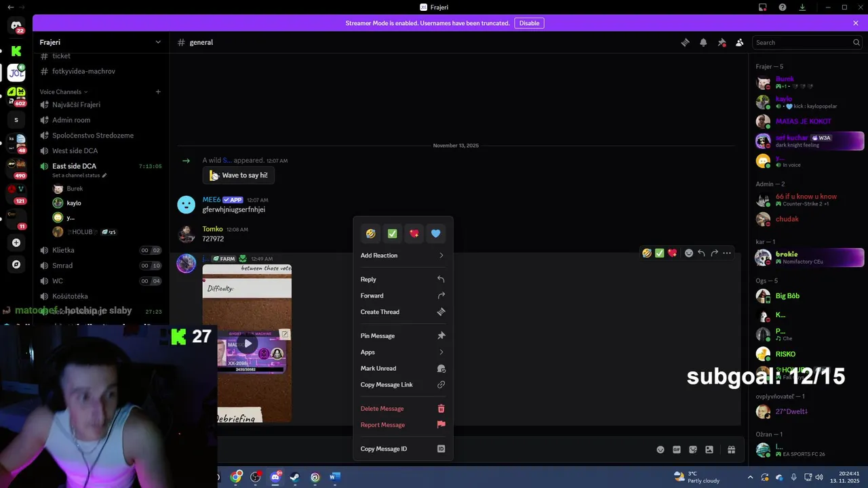
Task: Open sticker picker in message bar
Action: point(693,449)
